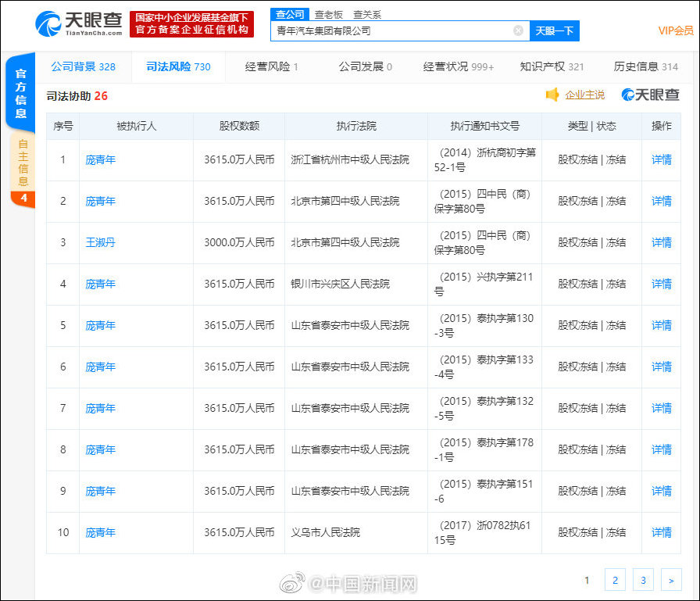Open the 公司背景 328 tab
The width and height of the screenshot is (700, 601).
[x=84, y=67]
